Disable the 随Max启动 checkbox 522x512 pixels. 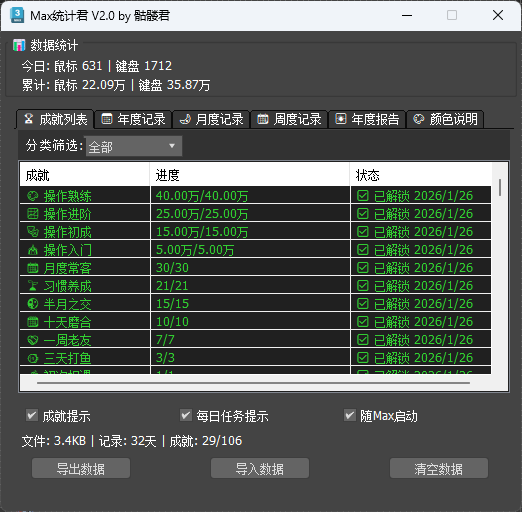(350, 416)
